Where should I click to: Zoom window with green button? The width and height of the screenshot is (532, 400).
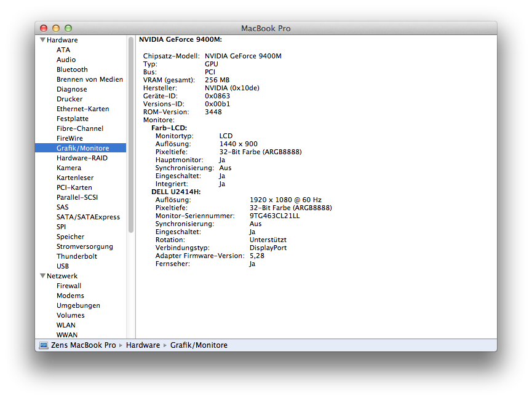click(x=68, y=28)
